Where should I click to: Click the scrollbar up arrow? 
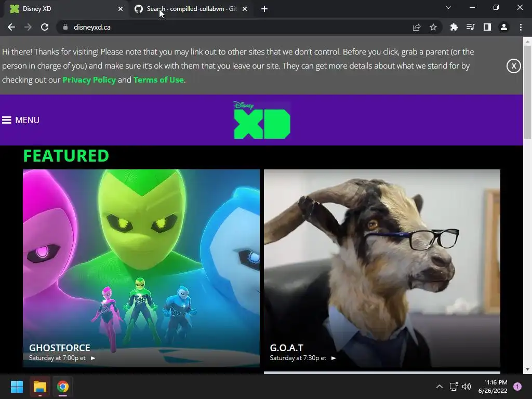point(527,42)
